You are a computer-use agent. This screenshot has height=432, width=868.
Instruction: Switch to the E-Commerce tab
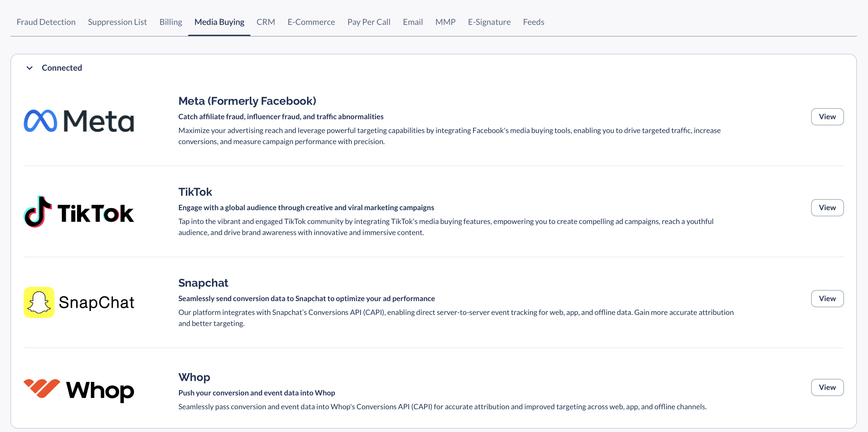coord(311,22)
